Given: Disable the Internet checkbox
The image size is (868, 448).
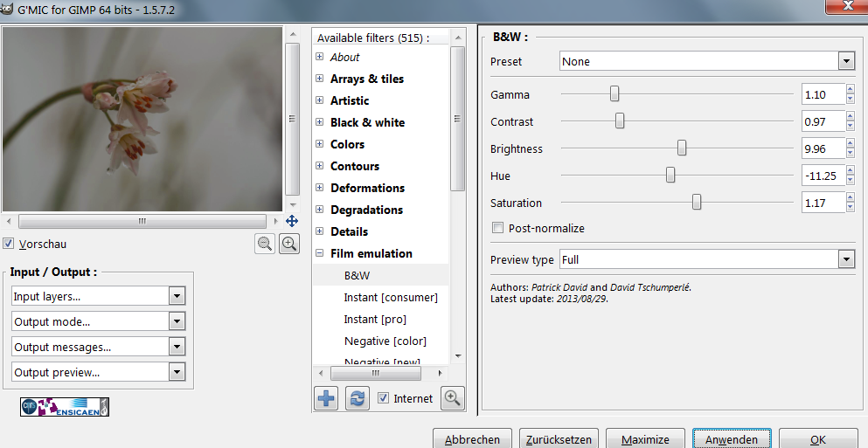Looking at the screenshot, I should 383,398.
